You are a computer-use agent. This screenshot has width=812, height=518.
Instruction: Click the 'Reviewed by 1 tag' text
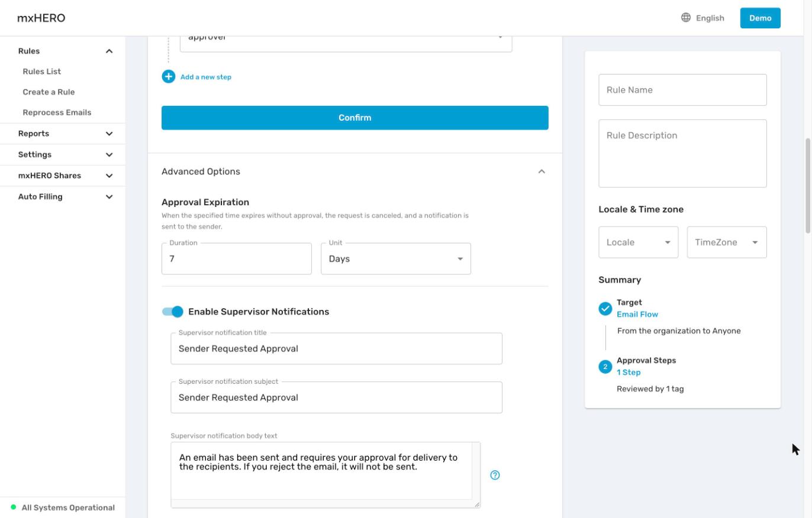point(650,389)
